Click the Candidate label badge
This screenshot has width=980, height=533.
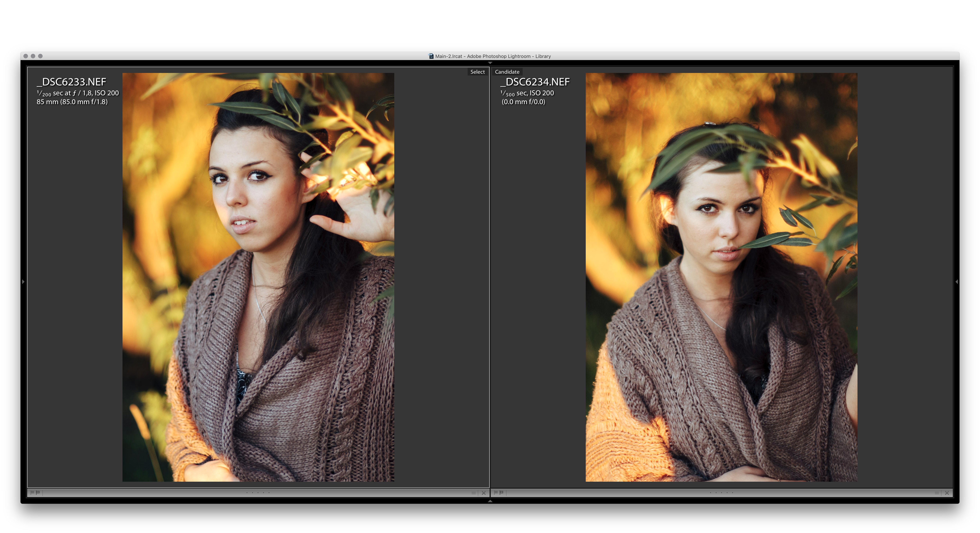507,72
